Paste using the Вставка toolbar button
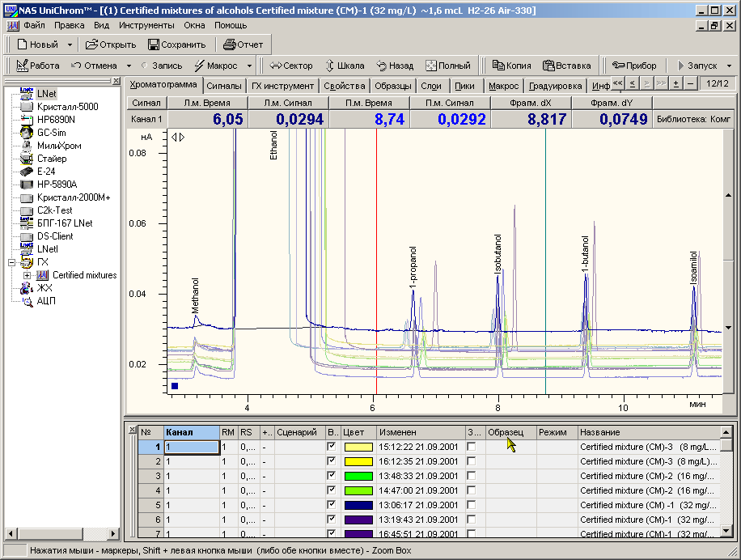 point(566,66)
